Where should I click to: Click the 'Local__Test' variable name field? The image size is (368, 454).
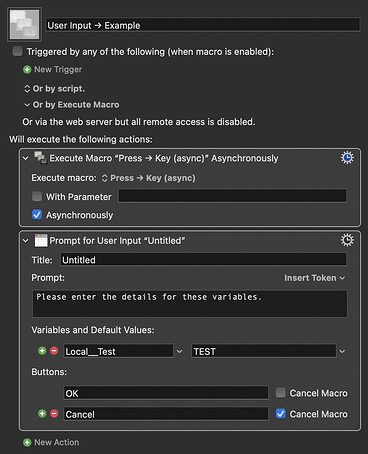click(x=118, y=351)
